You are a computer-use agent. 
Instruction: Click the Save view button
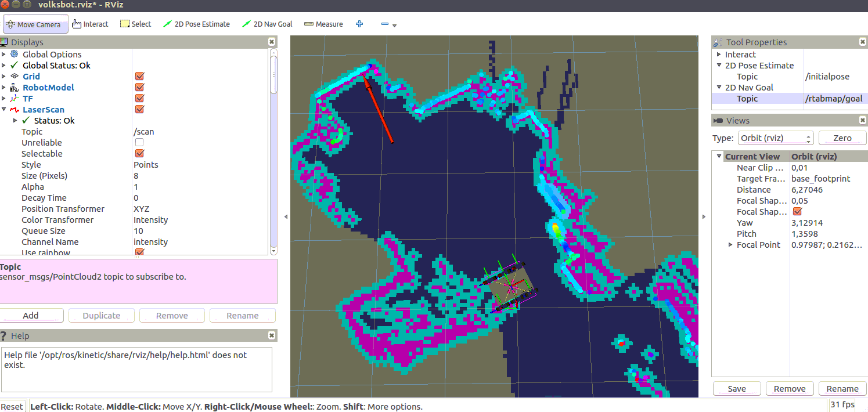736,389
